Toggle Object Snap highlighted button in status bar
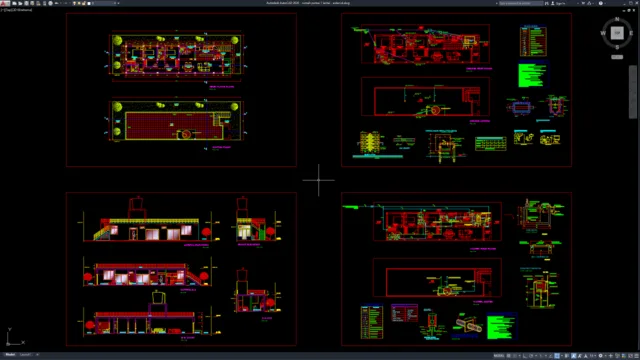Viewport: 640px width, 360px height. click(x=557, y=356)
